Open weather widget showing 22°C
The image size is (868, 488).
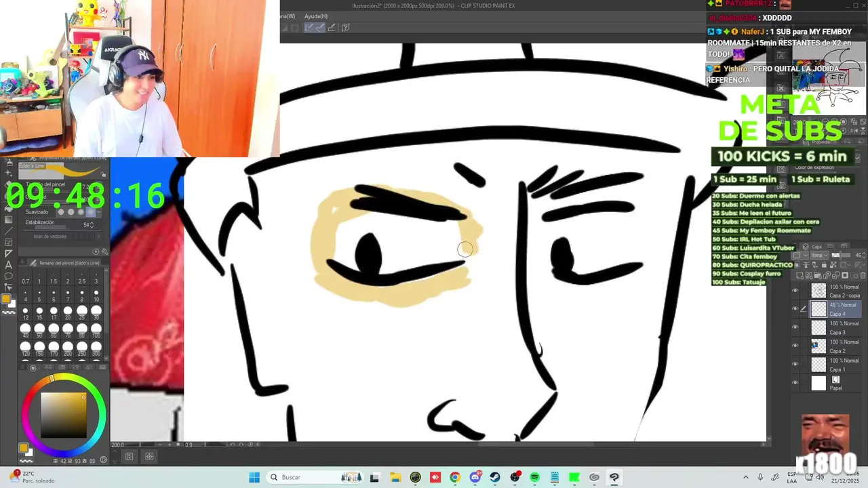tap(33, 477)
